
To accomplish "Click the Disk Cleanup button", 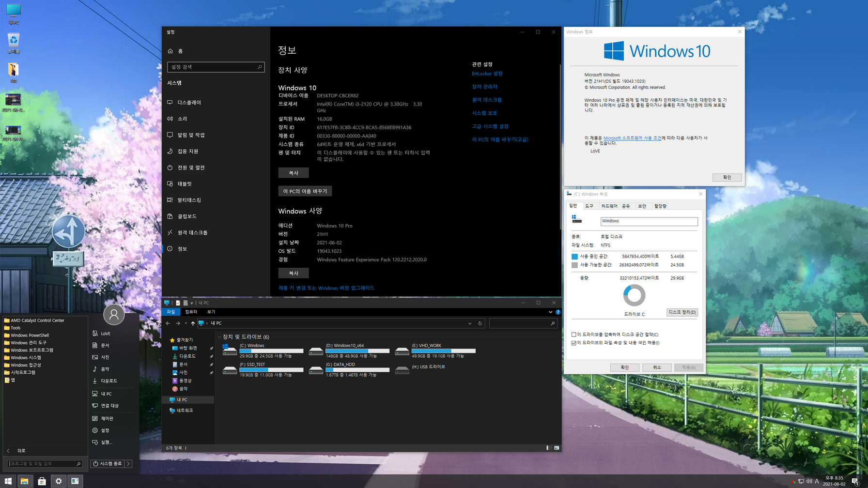I will click(x=682, y=312).
